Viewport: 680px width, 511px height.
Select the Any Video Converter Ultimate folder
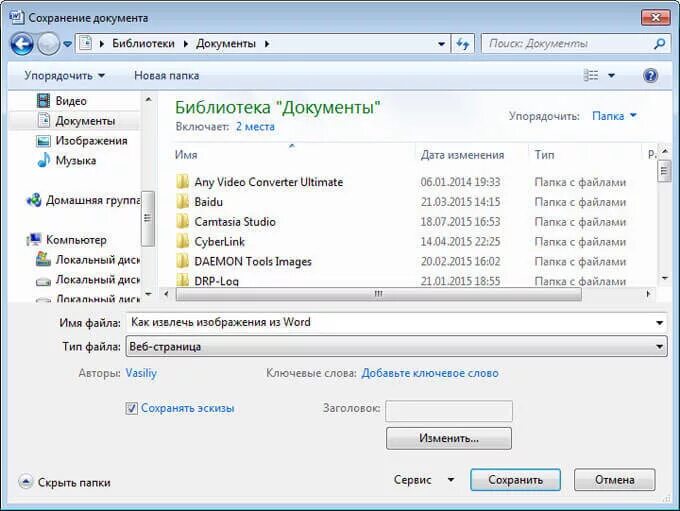[x=268, y=182]
